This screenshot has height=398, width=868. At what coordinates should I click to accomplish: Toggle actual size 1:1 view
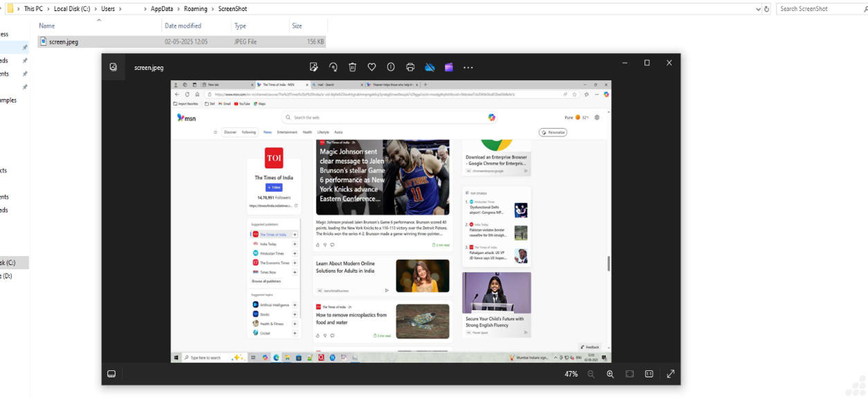click(x=649, y=374)
